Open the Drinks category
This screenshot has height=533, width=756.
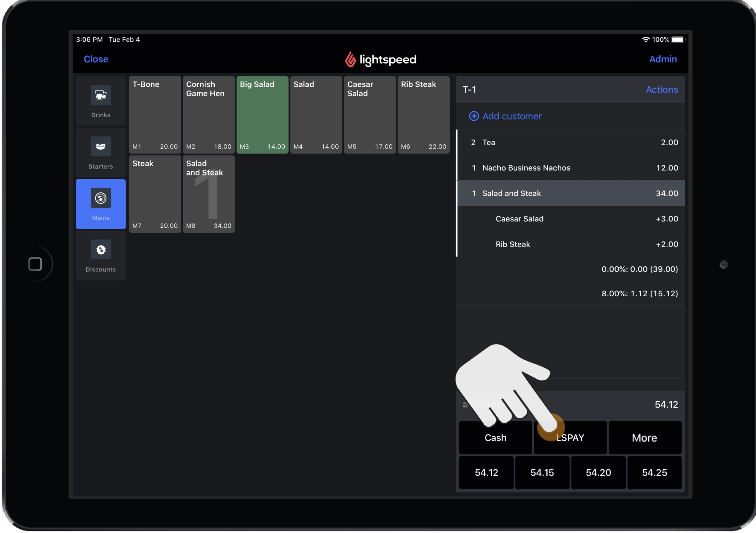(x=101, y=101)
